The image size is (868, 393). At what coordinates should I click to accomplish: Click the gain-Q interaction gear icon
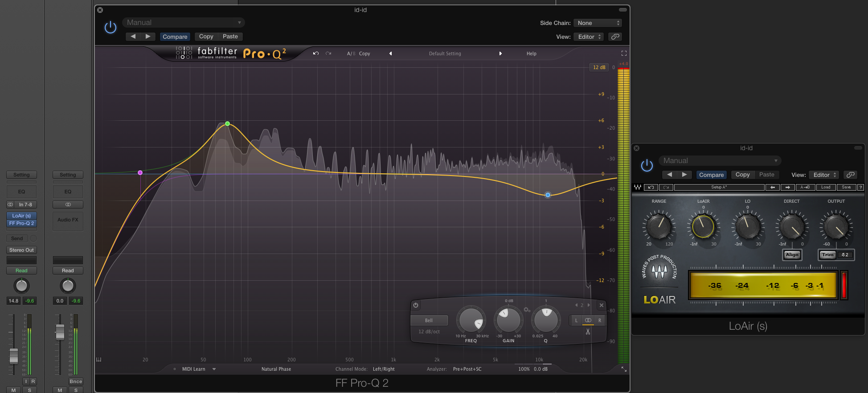527,310
